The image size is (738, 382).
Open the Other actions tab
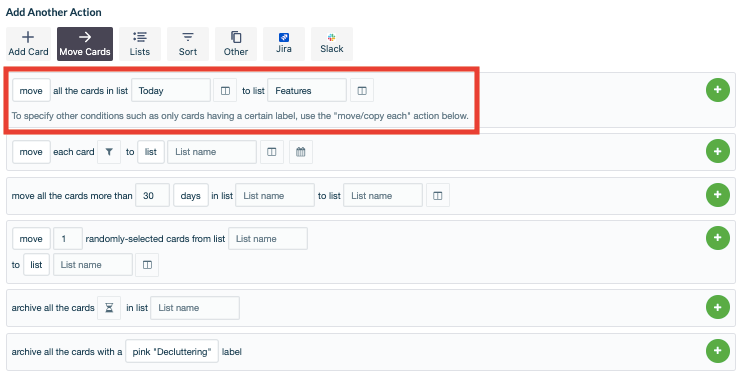pos(236,44)
